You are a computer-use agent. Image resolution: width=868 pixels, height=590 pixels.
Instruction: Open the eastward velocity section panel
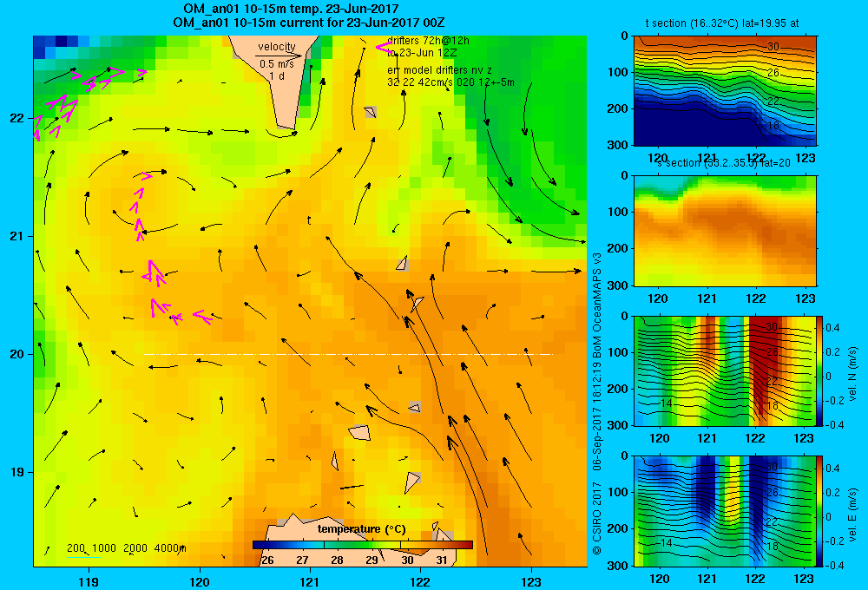click(725, 511)
